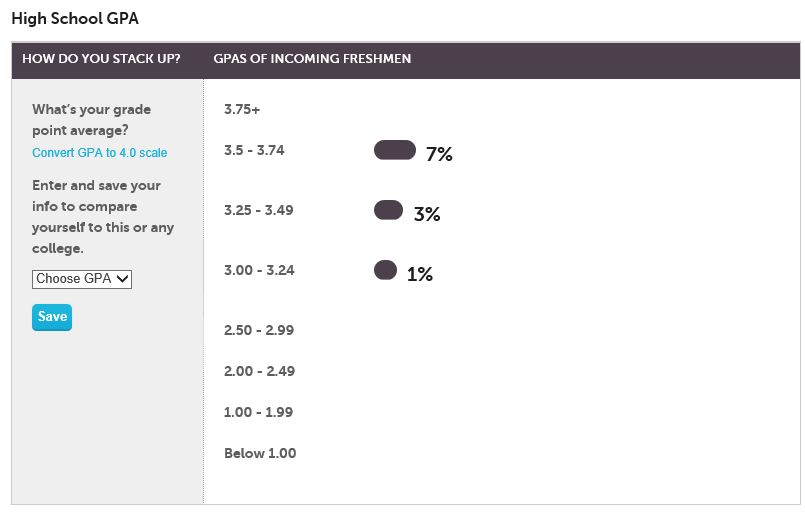Select the 3.75+ GPA range label

(x=242, y=109)
